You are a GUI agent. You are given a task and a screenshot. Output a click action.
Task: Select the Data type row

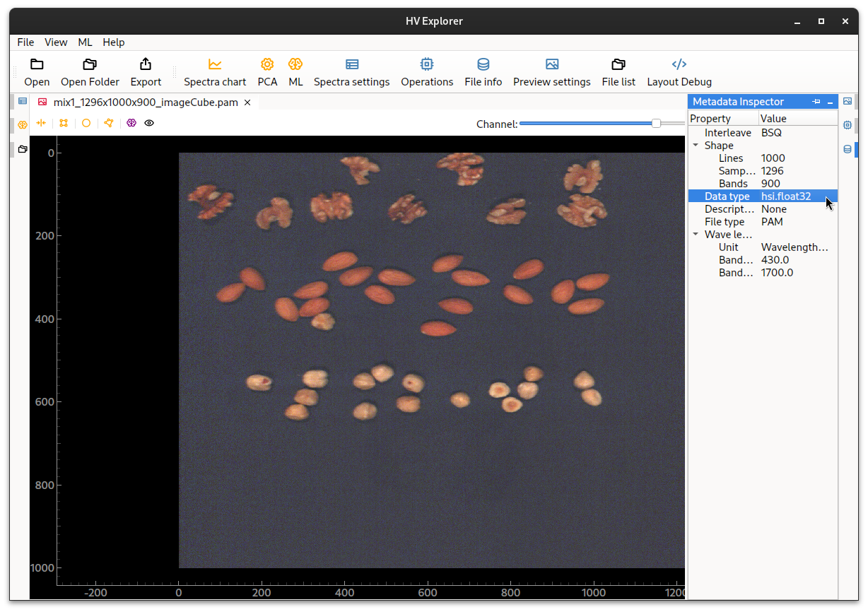[763, 196]
